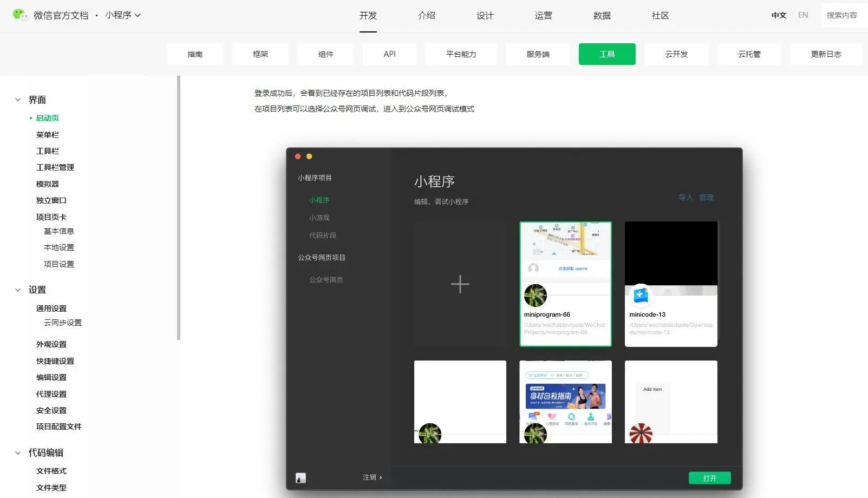Collapse the 界面 section in left sidebar

click(x=18, y=99)
